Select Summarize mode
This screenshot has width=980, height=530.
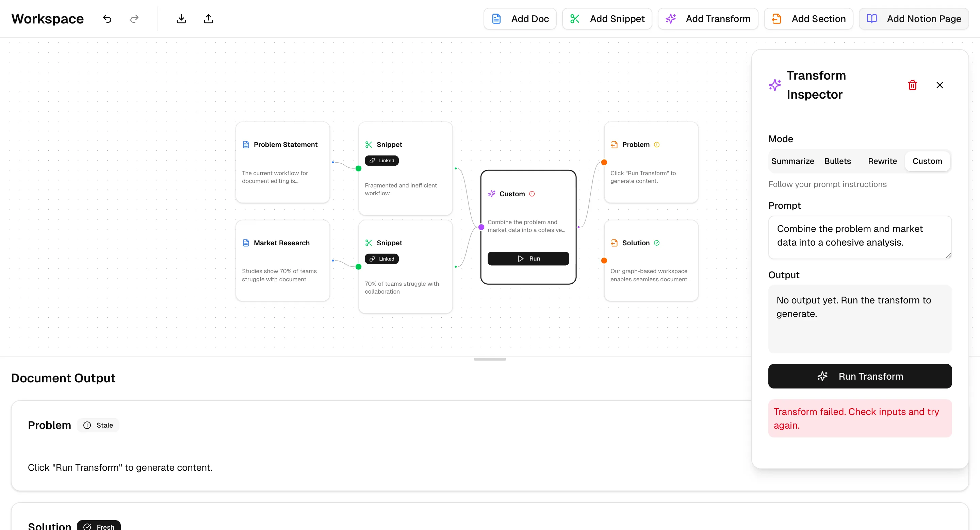pyautogui.click(x=793, y=161)
